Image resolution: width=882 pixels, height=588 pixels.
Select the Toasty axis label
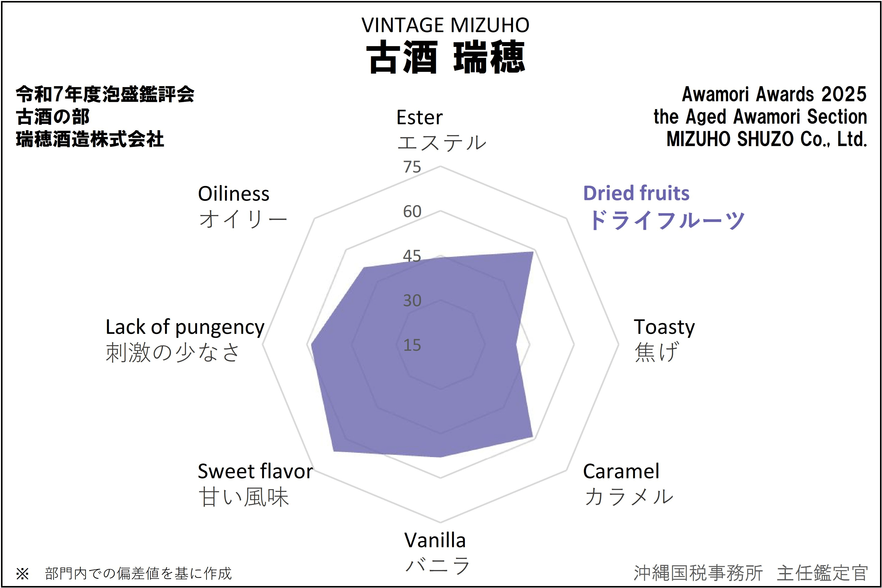664,327
